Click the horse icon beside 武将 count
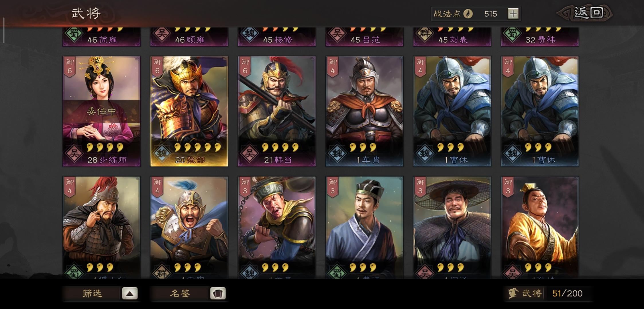Image resolution: width=644 pixels, height=309 pixels. click(x=513, y=293)
